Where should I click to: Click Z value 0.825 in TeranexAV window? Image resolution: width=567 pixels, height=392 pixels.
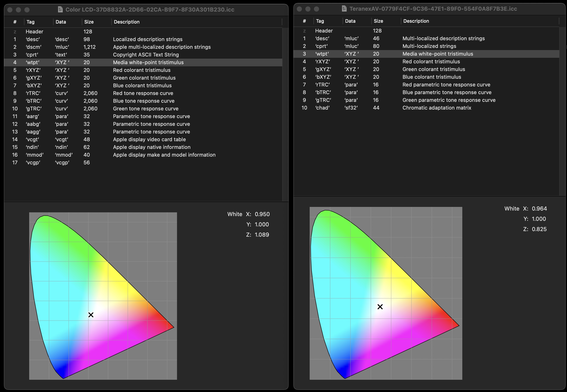click(x=539, y=229)
